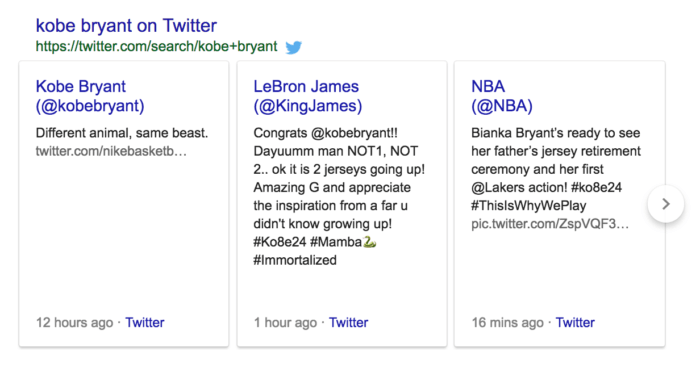Image resolution: width=700 pixels, height=368 pixels.
Task: Open the 'kobe bryant on Twitter' title link
Action: [126, 25]
